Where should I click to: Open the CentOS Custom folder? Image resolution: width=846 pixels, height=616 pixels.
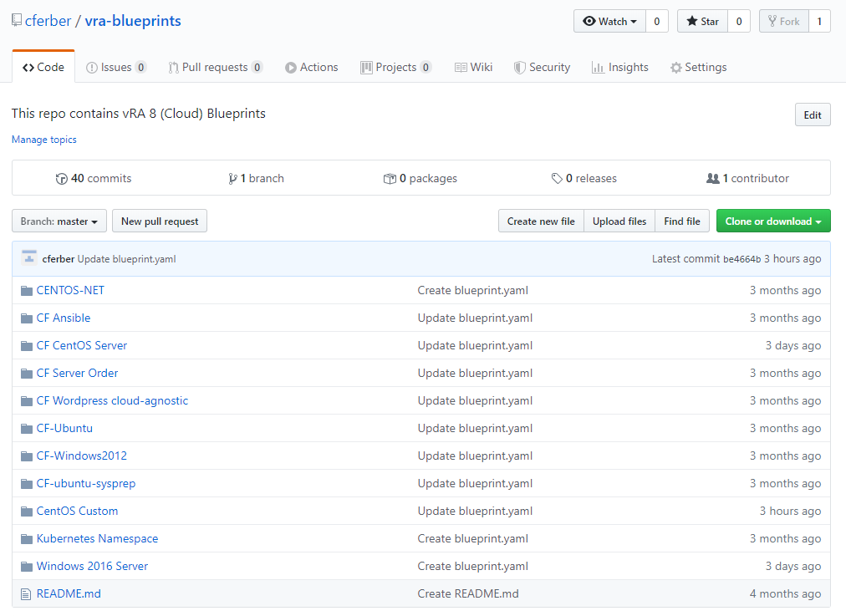pos(77,512)
